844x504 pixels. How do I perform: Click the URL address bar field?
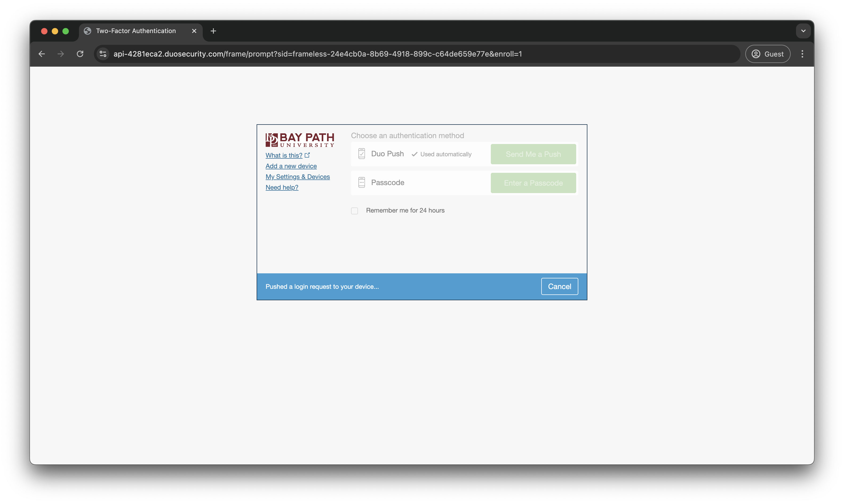pyautogui.click(x=408, y=54)
